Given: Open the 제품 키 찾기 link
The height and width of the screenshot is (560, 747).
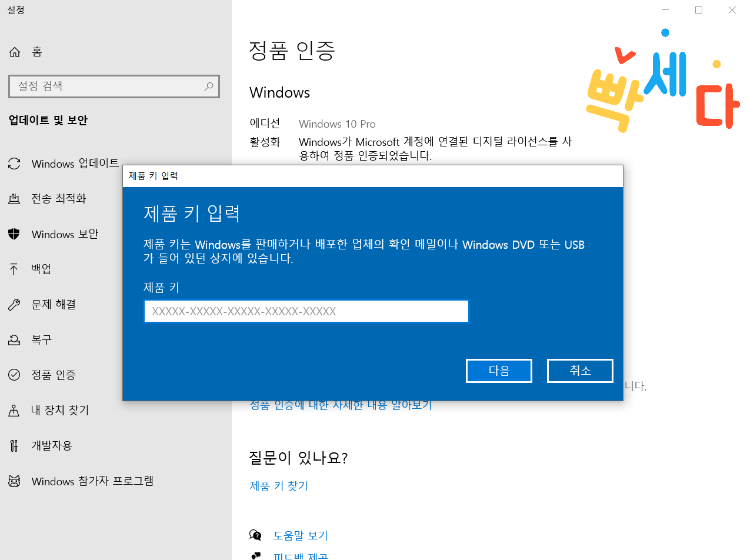Looking at the screenshot, I should pos(279,486).
